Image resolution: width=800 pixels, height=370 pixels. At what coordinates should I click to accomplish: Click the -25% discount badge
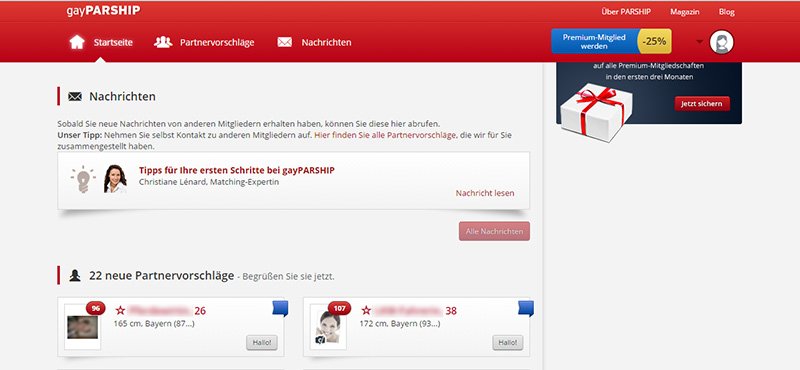[655, 41]
